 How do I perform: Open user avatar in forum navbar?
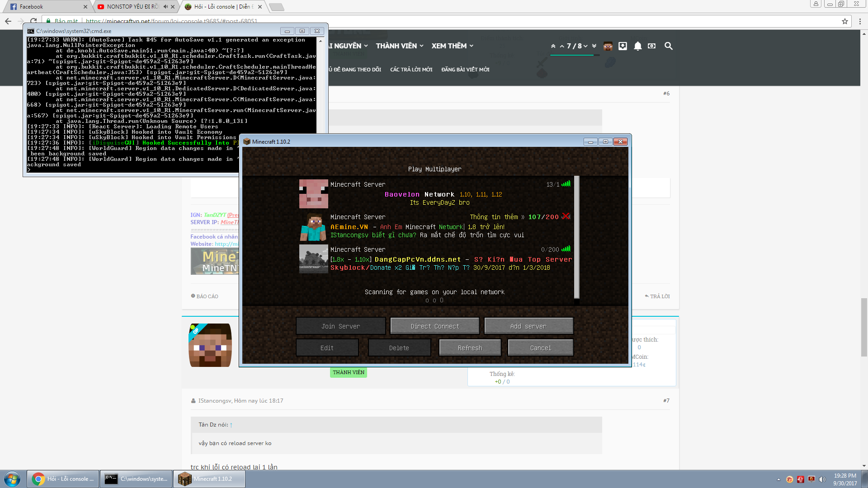coord(608,46)
